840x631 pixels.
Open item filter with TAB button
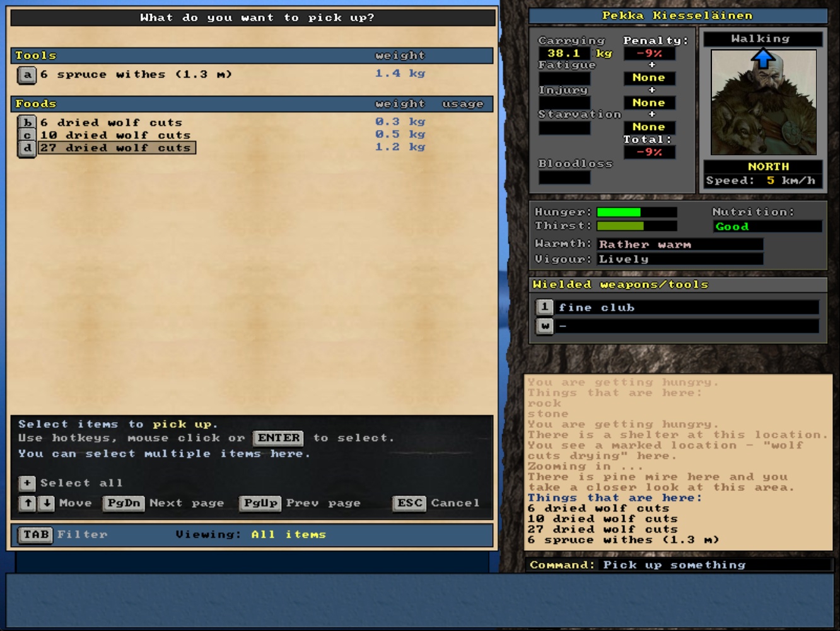pyautogui.click(x=36, y=535)
